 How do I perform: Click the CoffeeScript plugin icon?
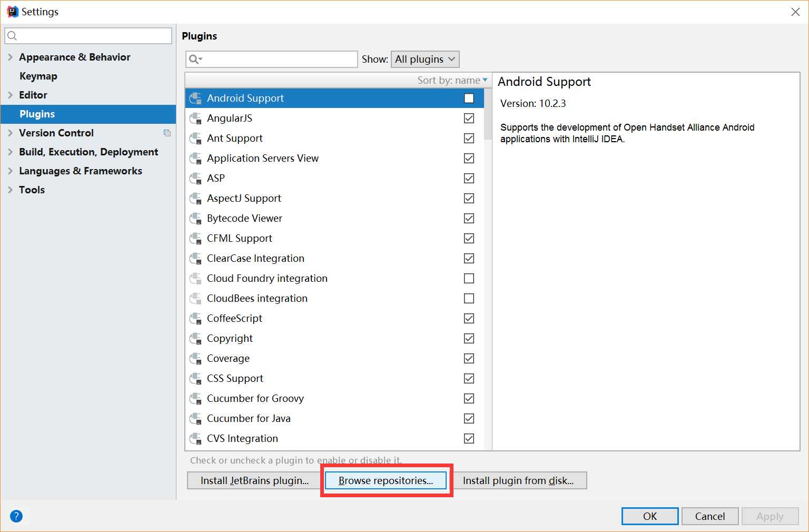195,319
